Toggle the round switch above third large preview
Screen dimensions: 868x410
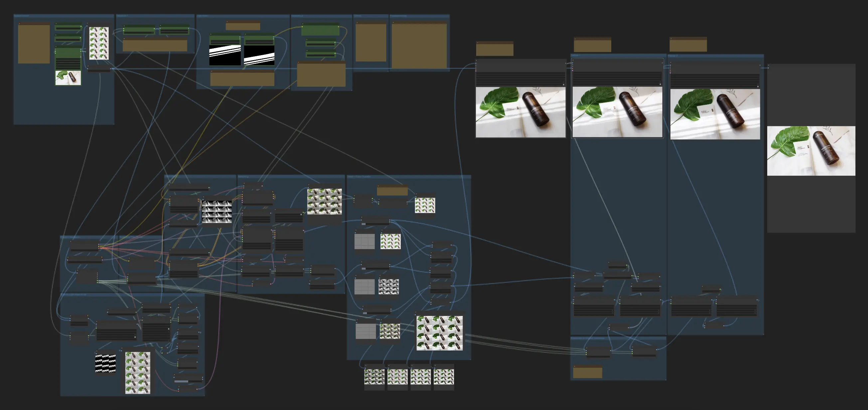[758, 86]
